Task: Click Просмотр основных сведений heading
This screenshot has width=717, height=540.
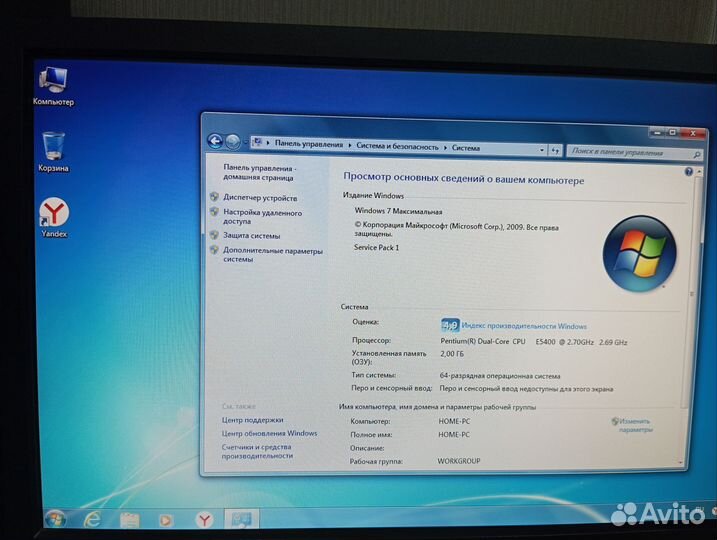Action: (x=464, y=178)
